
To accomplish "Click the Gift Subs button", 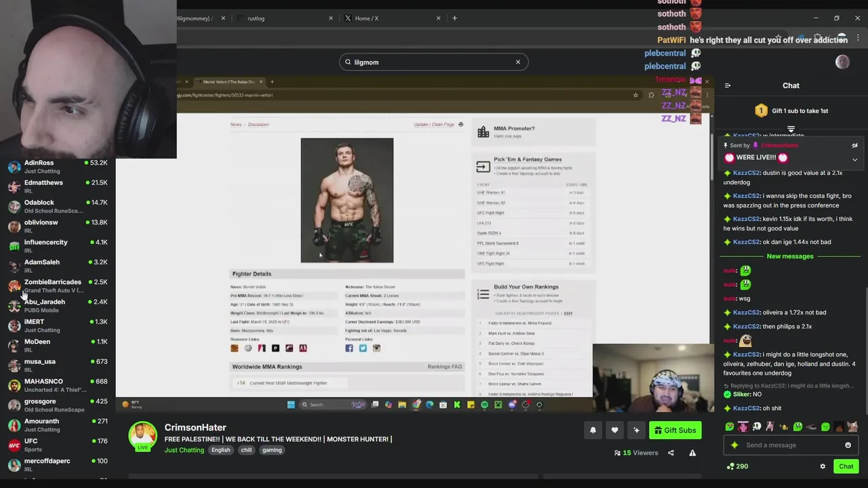I will (x=675, y=430).
